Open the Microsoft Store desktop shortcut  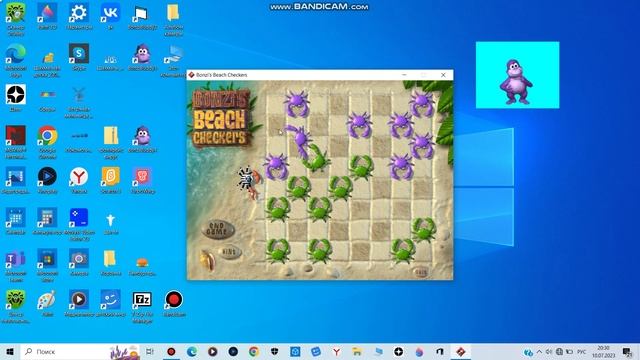click(47, 259)
